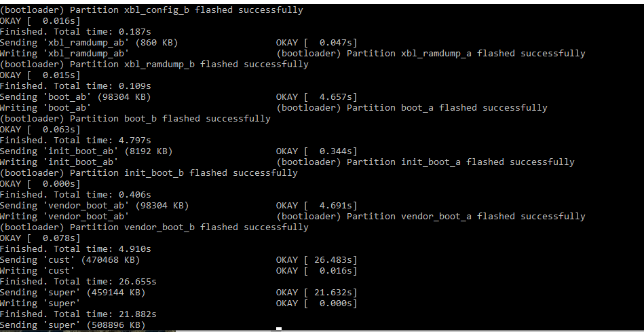Click the "OKAY [ 26.483s]" status text

(316, 260)
